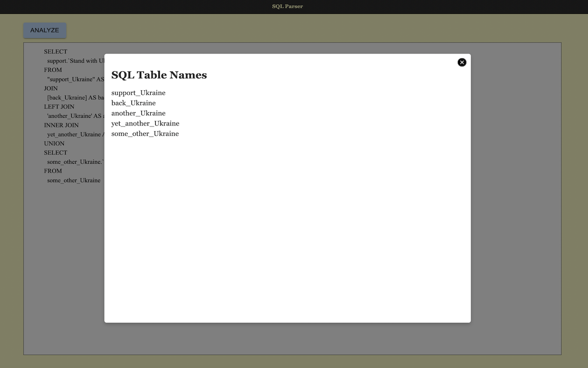Select the some_other_Ukraine result in dialog
588x368 pixels.
click(145, 133)
